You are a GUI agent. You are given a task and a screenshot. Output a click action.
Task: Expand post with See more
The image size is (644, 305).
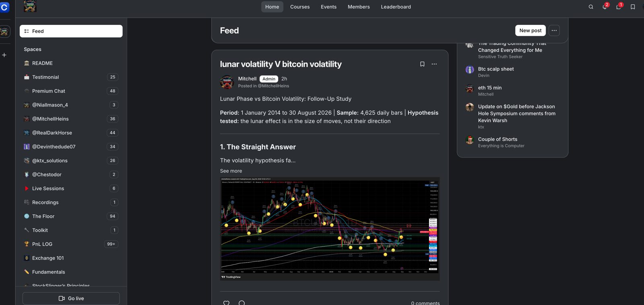(231, 171)
